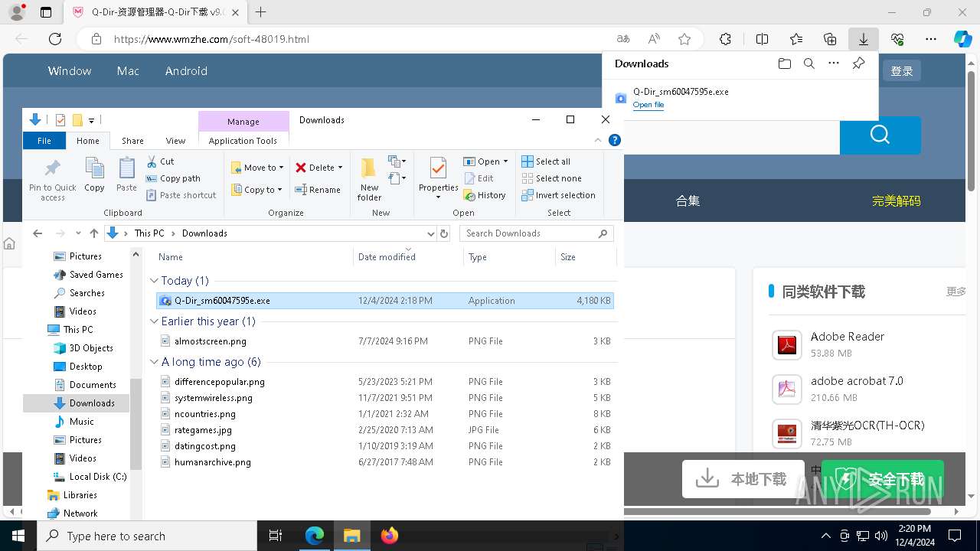Open Local Disk (C:) in sidebar

(x=90, y=477)
